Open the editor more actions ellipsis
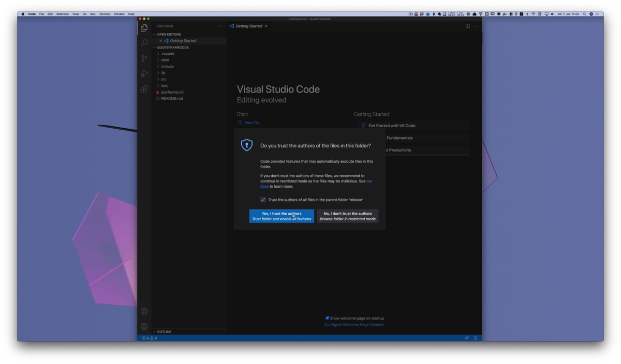Image resolution: width=621 pixels, height=364 pixels. 475,26
